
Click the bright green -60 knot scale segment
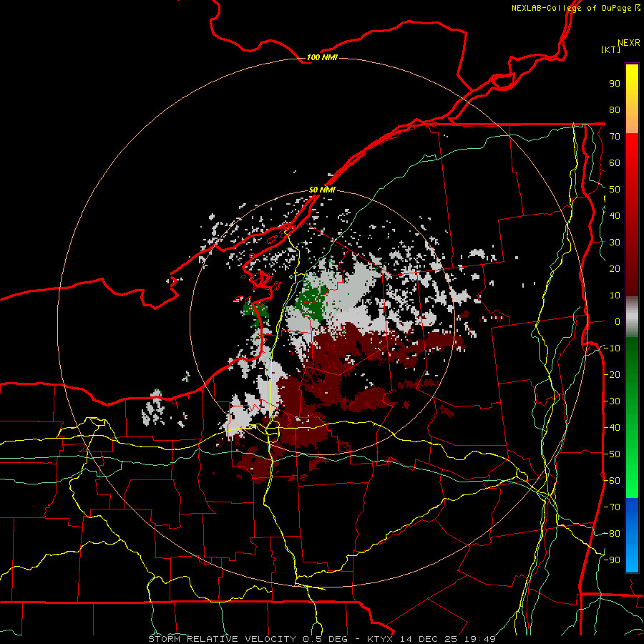point(632,481)
